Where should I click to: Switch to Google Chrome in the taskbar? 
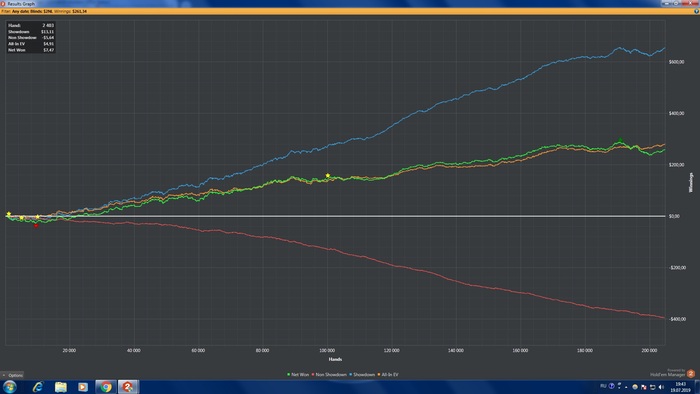(x=106, y=387)
